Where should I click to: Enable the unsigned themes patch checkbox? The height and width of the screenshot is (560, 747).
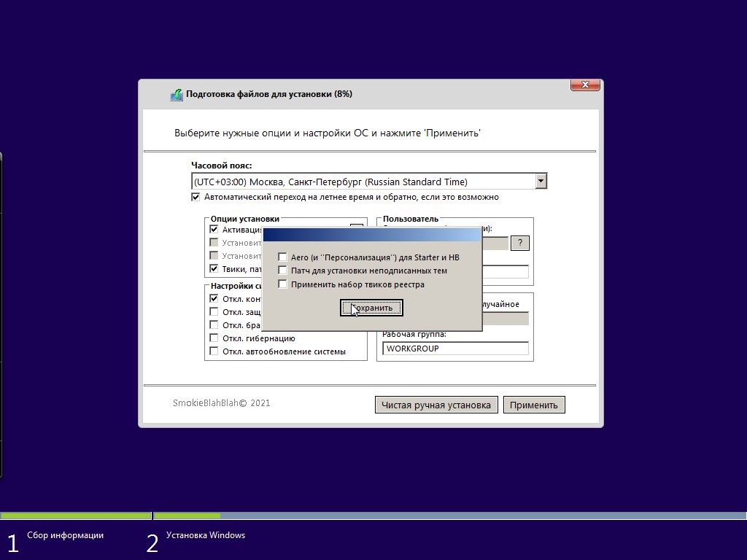point(282,271)
